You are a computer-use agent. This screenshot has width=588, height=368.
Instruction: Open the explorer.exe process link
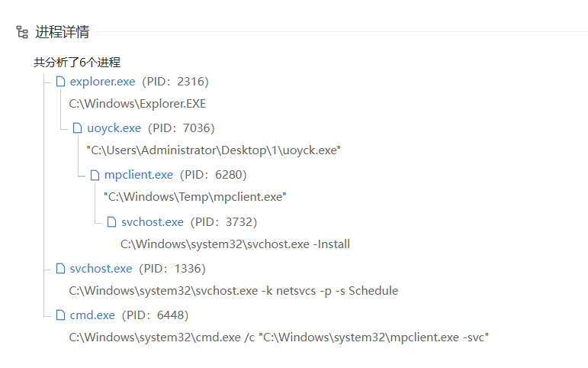point(102,82)
